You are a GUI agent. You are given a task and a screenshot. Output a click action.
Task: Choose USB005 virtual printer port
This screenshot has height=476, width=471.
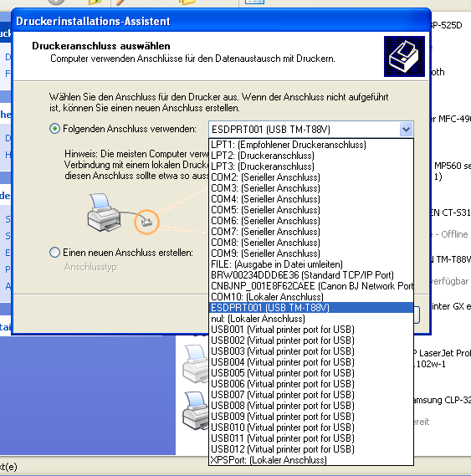[x=311, y=373]
